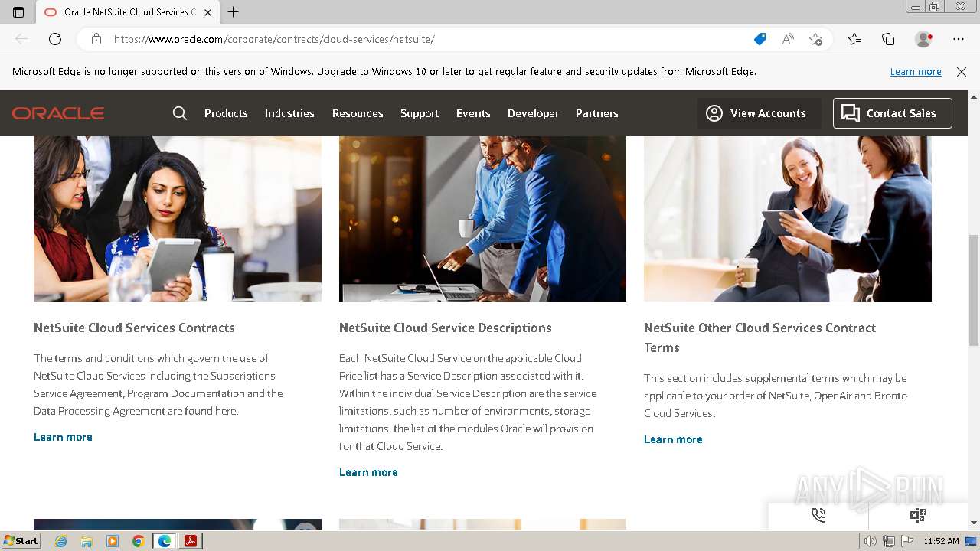The height and width of the screenshot is (551, 980).
Task: Learn more about Cloud Services Contracts
Action: point(63,437)
